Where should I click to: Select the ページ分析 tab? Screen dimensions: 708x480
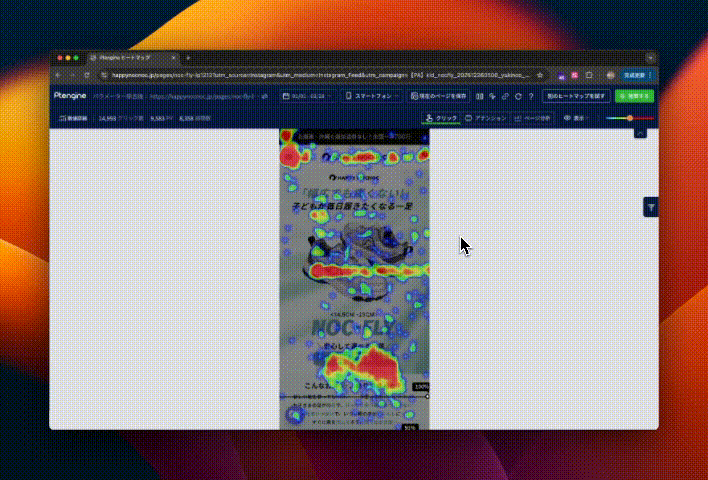click(533, 118)
